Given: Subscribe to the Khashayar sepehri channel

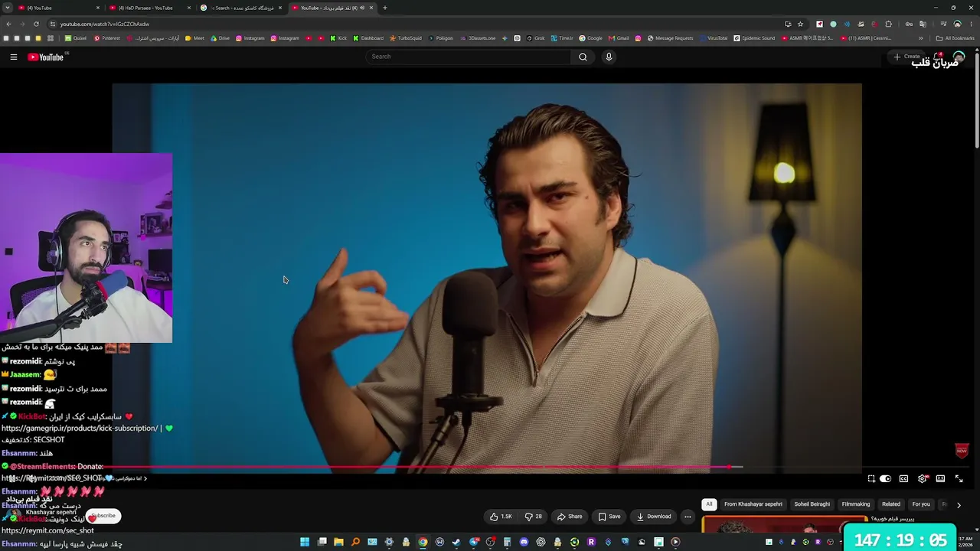Looking at the screenshot, I should [103, 517].
